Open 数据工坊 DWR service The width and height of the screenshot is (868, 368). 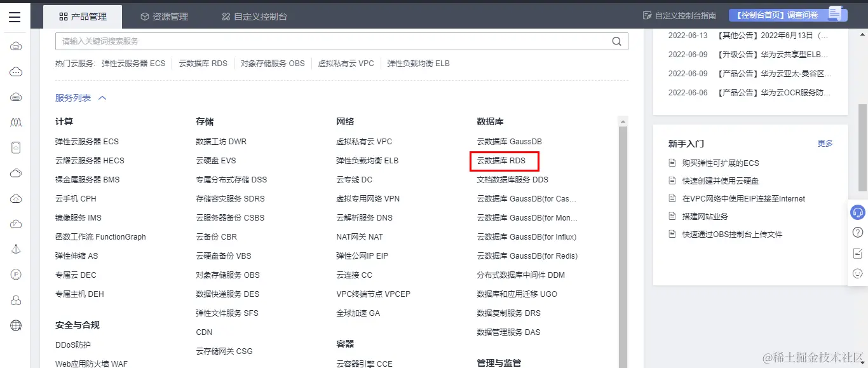click(x=221, y=141)
